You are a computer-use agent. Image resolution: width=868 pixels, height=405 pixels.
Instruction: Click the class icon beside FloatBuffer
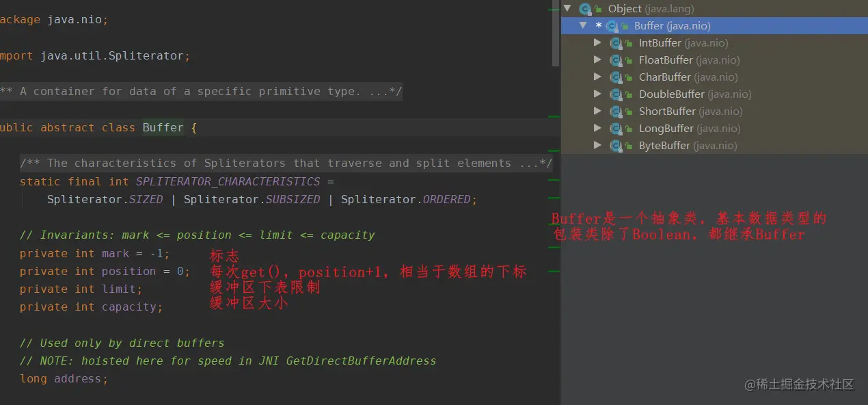[616, 60]
